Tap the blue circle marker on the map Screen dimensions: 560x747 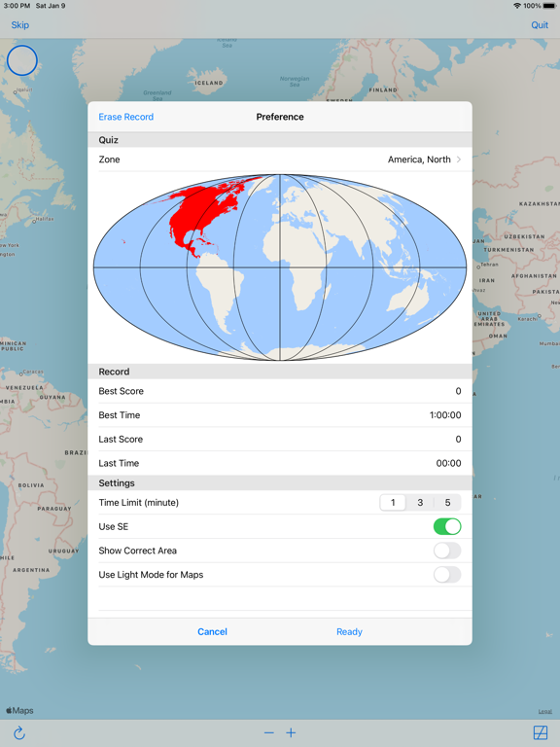[x=22, y=60]
